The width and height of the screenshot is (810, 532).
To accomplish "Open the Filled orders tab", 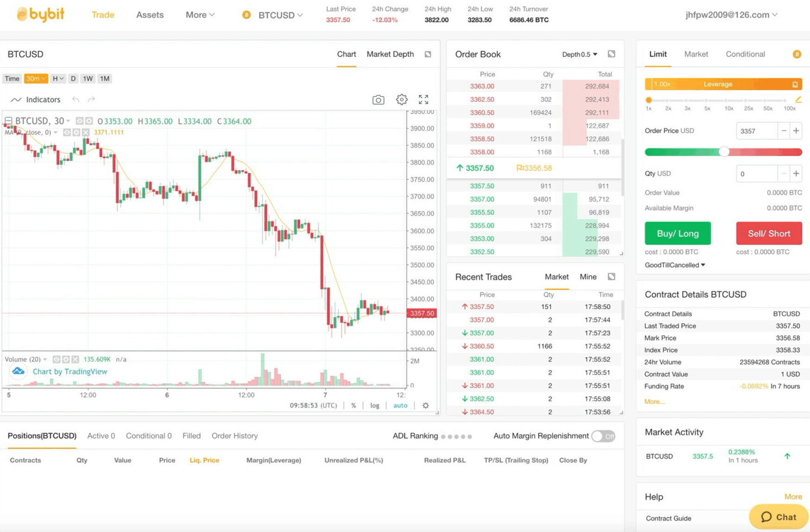I will coord(192,436).
